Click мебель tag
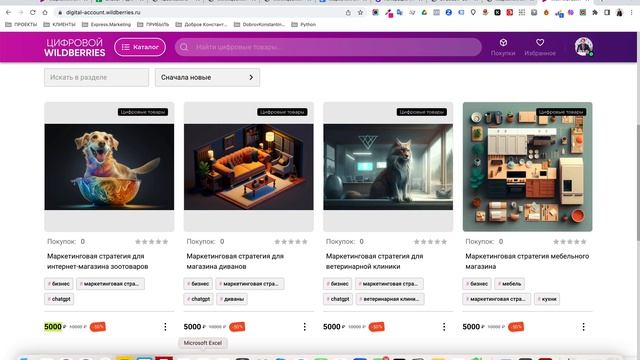Viewport: 640px width, 360px height. [510, 284]
